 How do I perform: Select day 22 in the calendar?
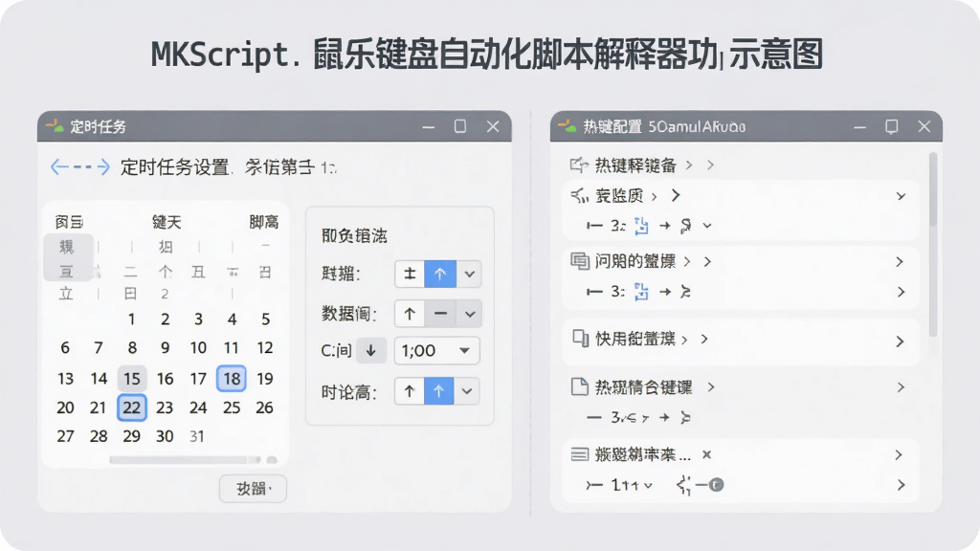(x=132, y=408)
